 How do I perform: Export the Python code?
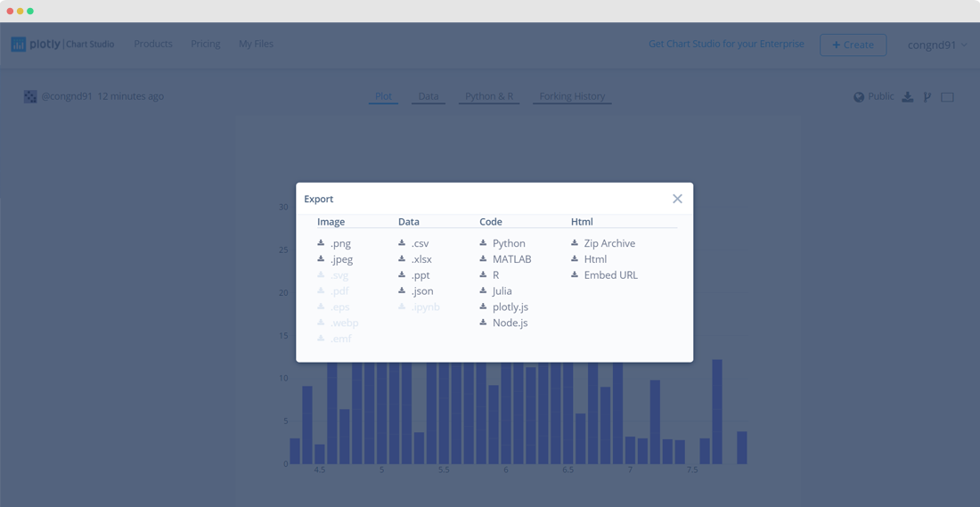(x=502, y=243)
